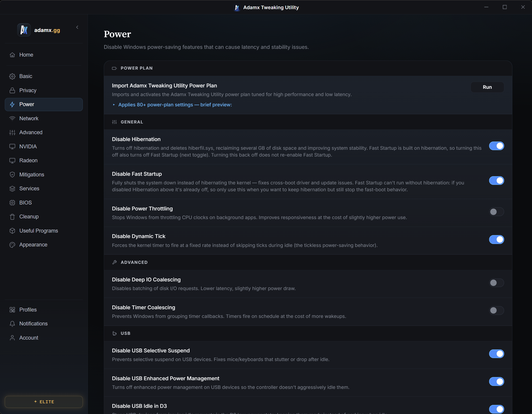Click the Power page heading
532x414 pixels.
pyautogui.click(x=117, y=34)
